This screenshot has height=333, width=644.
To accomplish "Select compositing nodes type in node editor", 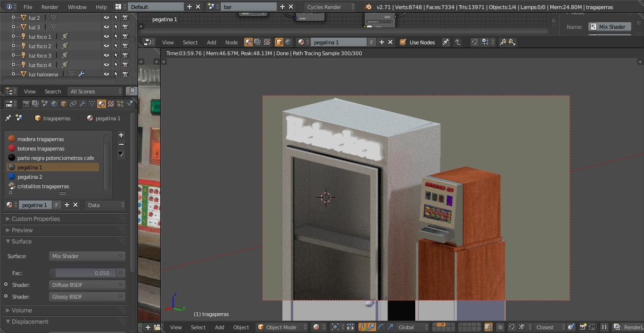I will click(x=257, y=42).
